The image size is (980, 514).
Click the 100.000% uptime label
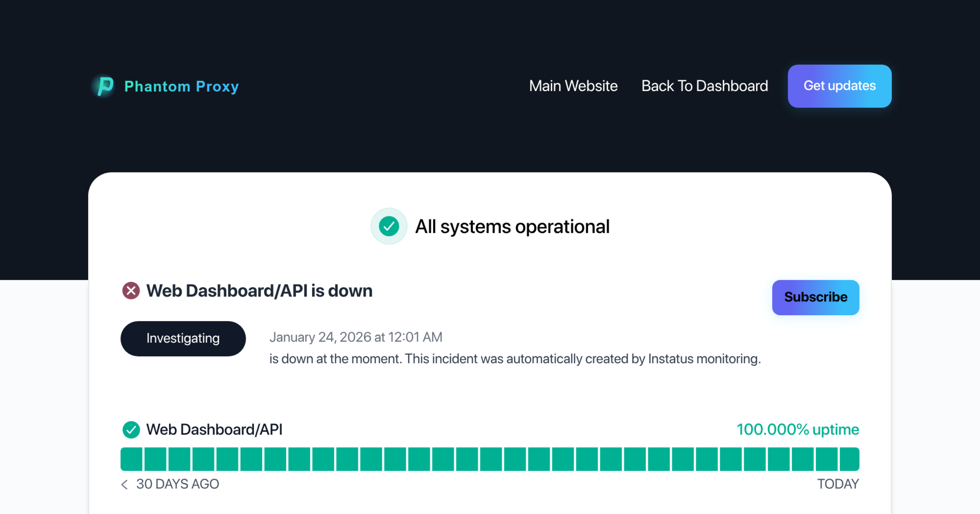pos(797,430)
